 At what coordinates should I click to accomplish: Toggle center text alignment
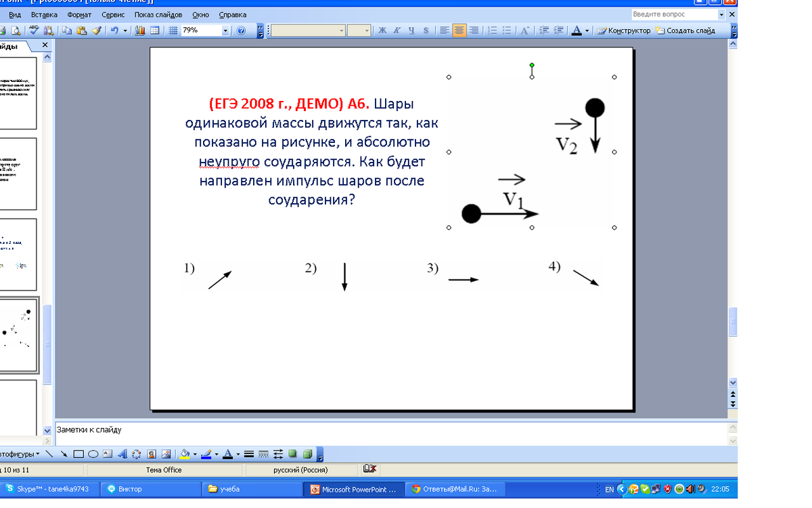459,30
